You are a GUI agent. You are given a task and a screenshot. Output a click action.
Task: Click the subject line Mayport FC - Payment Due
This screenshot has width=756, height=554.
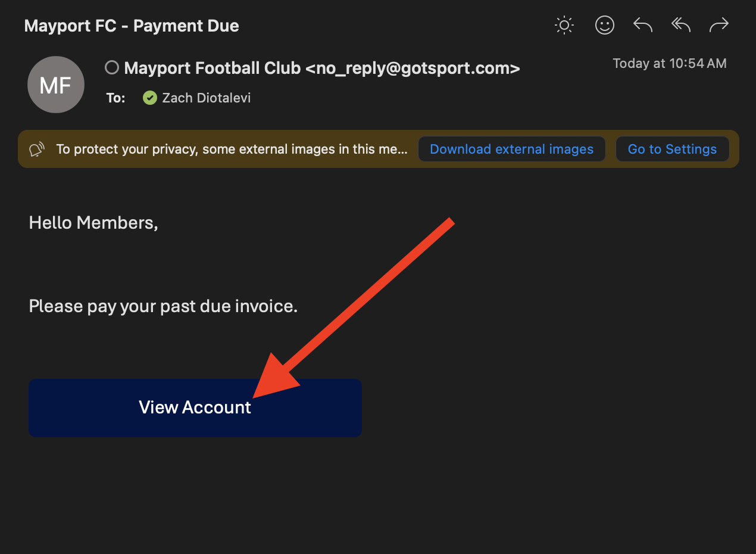click(132, 26)
